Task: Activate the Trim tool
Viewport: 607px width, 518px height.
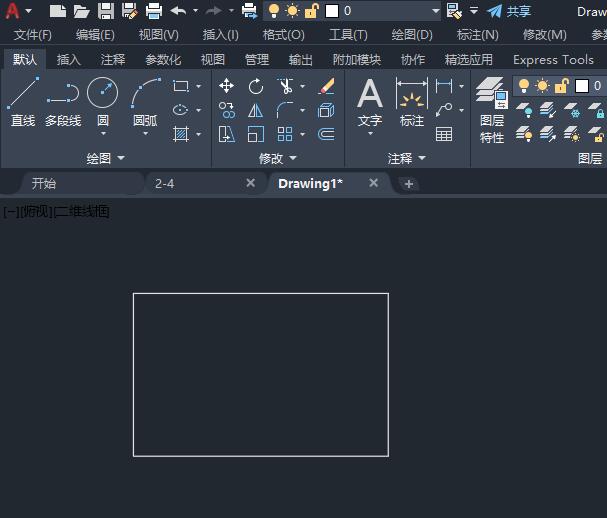Action: coord(285,86)
